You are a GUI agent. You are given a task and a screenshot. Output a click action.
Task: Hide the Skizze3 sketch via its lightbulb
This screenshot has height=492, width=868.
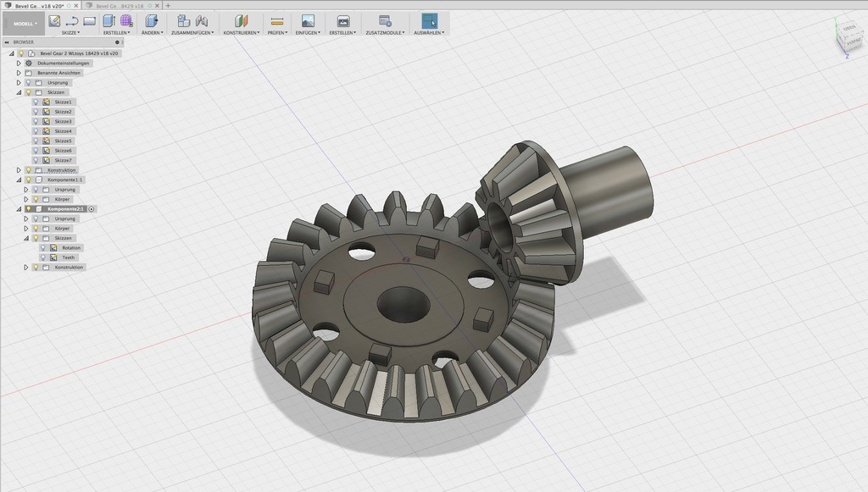click(36, 121)
